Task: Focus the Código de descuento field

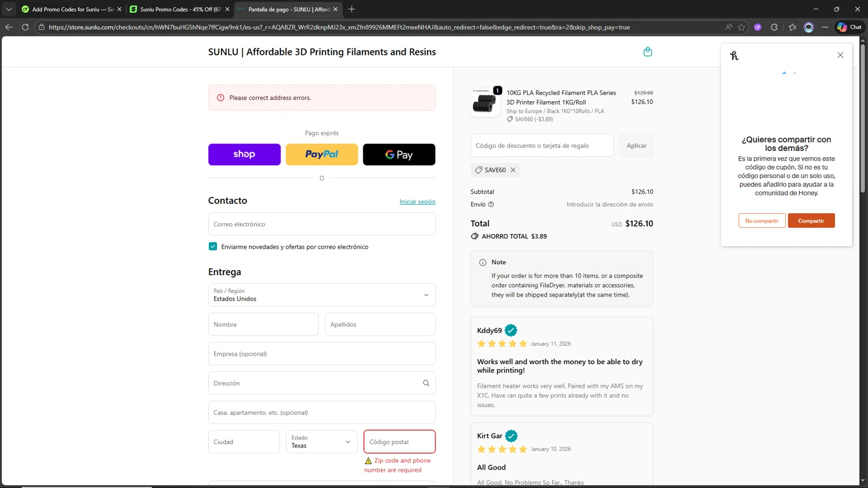Action: (542, 146)
